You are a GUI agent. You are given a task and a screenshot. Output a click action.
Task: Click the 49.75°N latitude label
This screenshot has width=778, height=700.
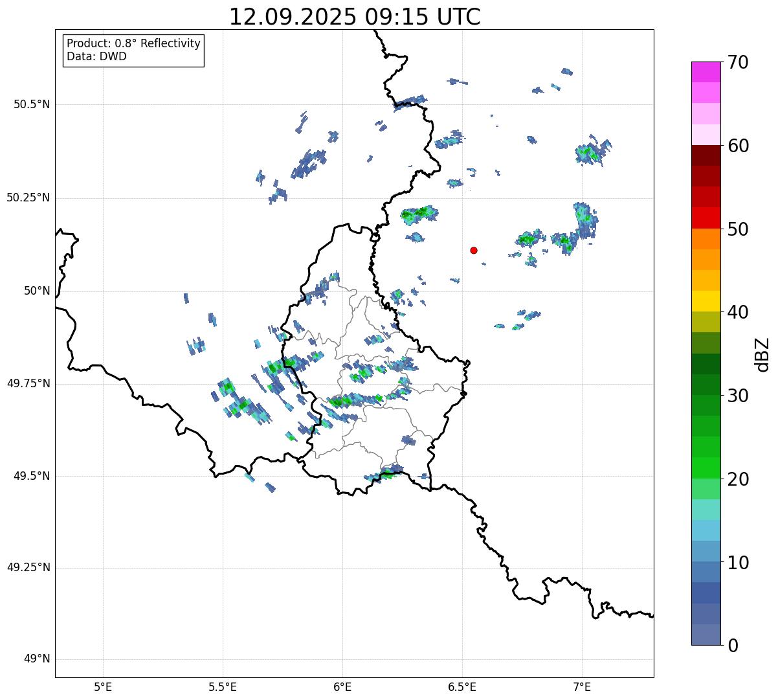point(28,383)
